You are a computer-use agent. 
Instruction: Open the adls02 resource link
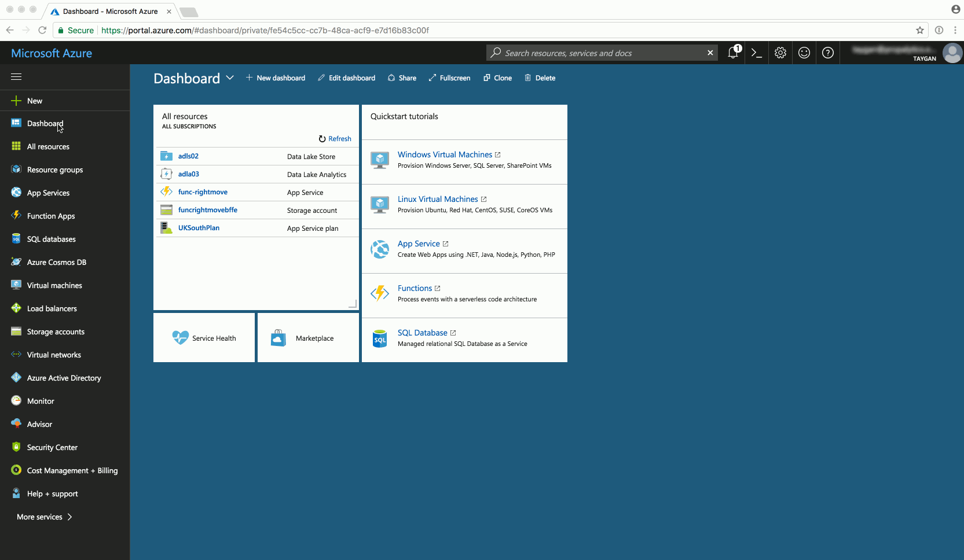[x=188, y=156]
